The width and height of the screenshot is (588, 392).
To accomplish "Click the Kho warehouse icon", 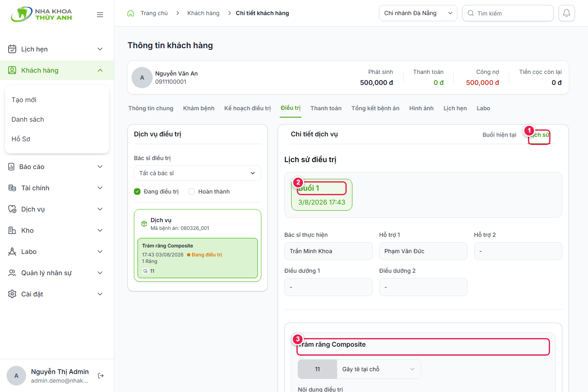I will coord(12,230).
